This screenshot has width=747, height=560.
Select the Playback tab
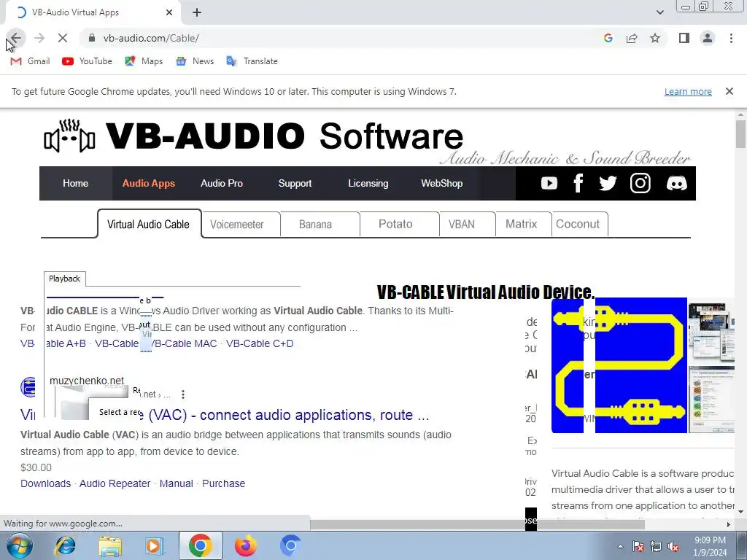point(65,279)
